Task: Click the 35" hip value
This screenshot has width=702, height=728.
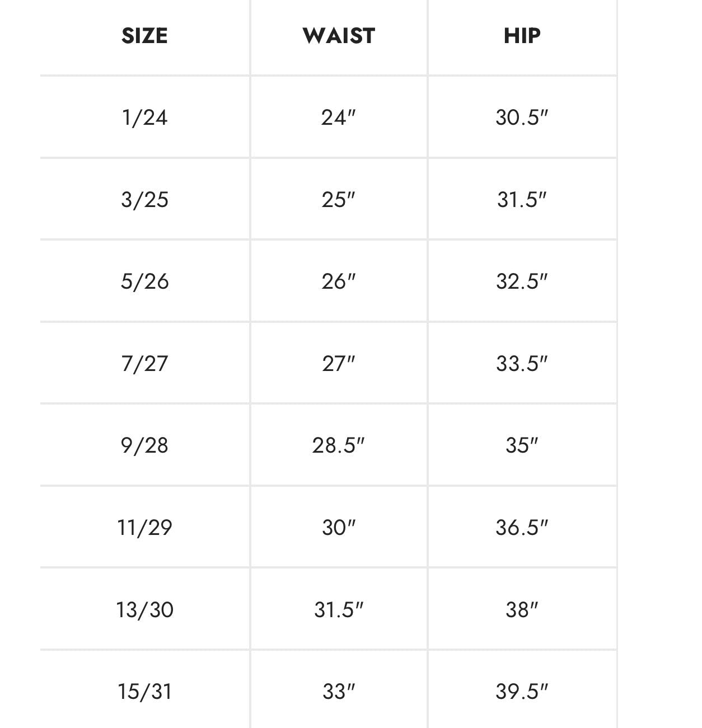Action: pyautogui.click(x=522, y=445)
